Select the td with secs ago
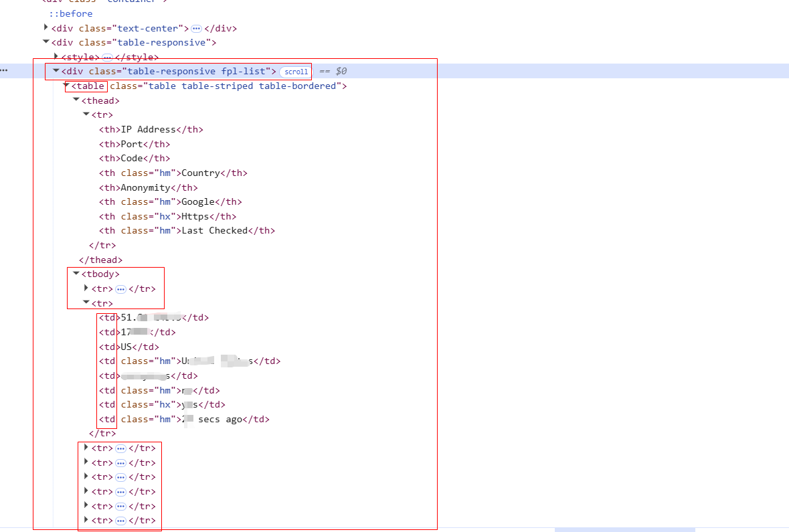This screenshot has width=789, height=532. click(x=184, y=419)
